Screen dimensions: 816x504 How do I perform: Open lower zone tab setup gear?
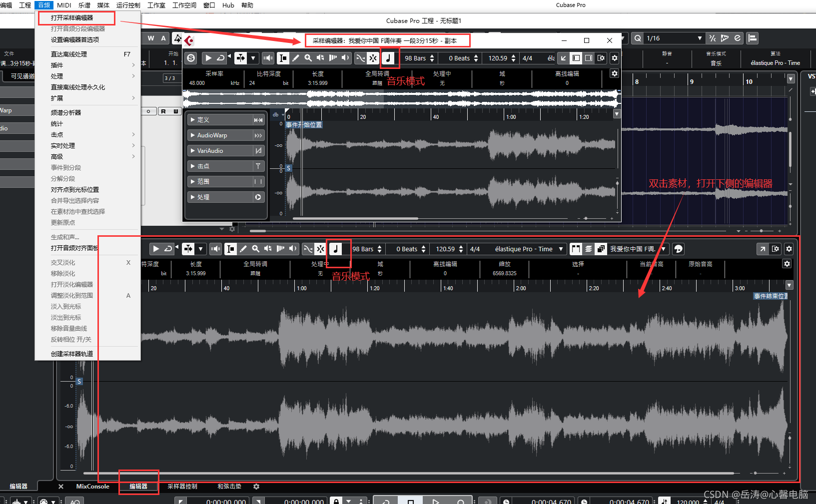[256, 487]
